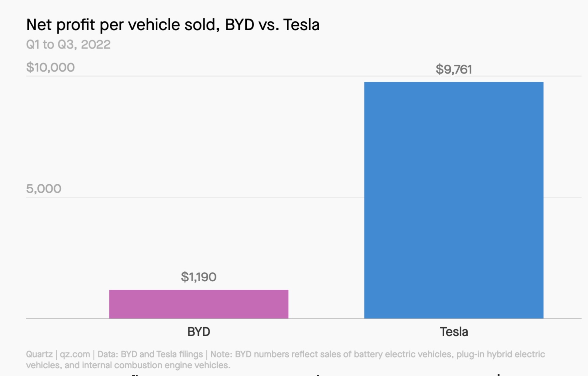Click "internal combustion engine vehicles" footnote line
Viewport: 588px width, 376px height.
tap(156, 365)
